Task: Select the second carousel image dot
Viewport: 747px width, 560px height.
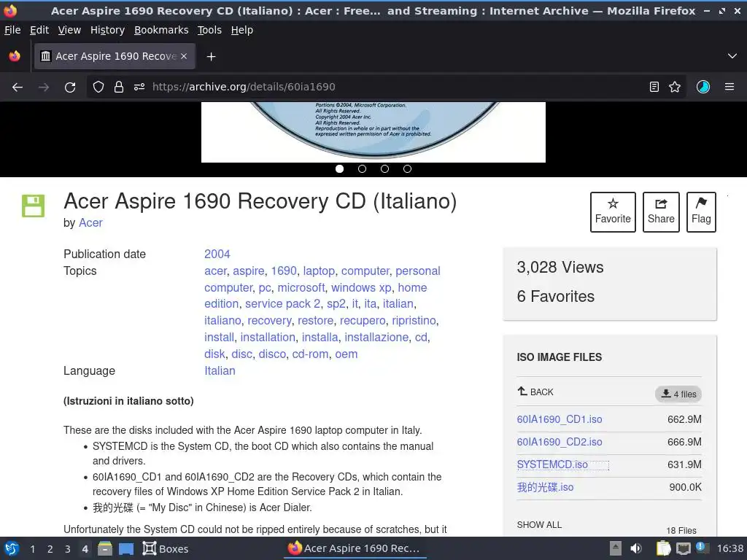Action: (362, 168)
